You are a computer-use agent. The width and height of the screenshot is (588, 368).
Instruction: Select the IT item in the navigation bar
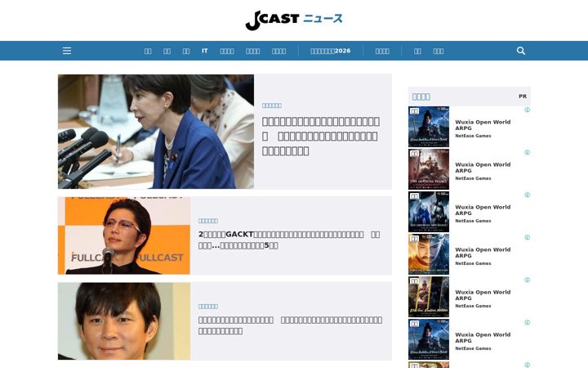(205, 51)
